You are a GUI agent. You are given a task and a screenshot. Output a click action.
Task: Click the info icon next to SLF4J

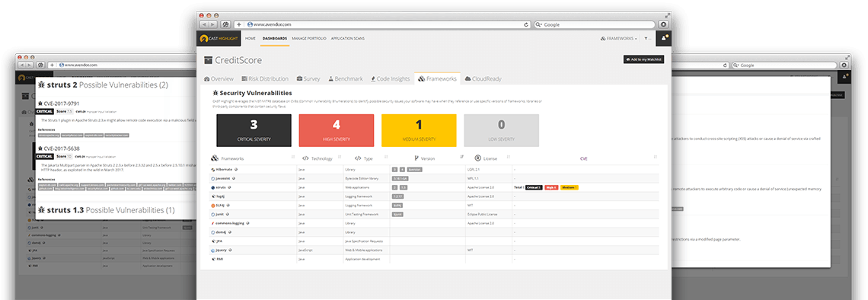coord(228,206)
